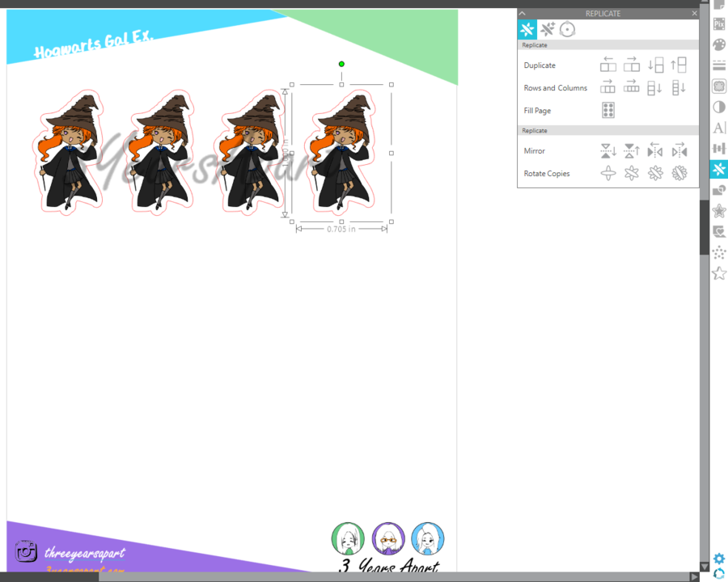Screen dimensions: 728x582
Task: Open the PixScan panel from the sidebar
Action: (x=719, y=24)
